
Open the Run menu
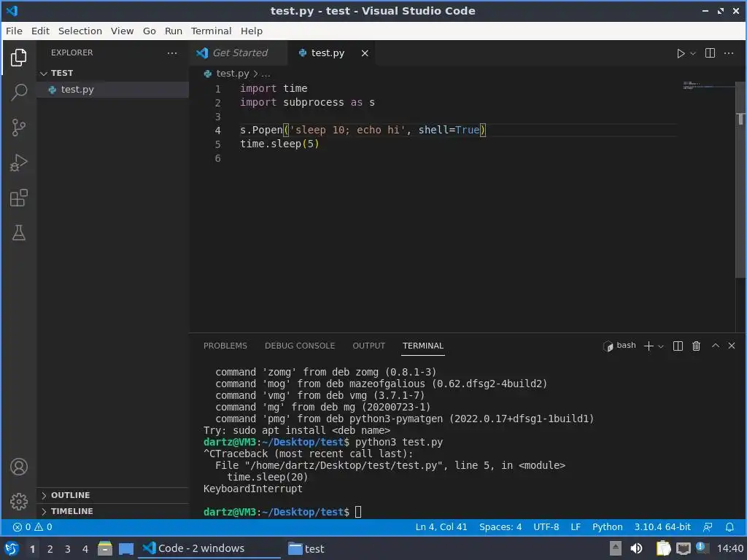[174, 31]
